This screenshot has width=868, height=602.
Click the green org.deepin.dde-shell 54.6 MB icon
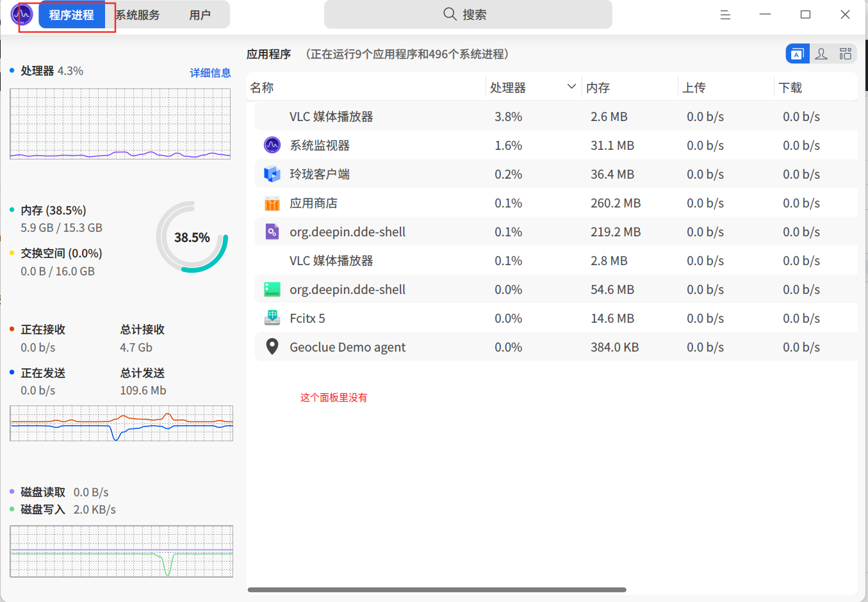point(272,289)
